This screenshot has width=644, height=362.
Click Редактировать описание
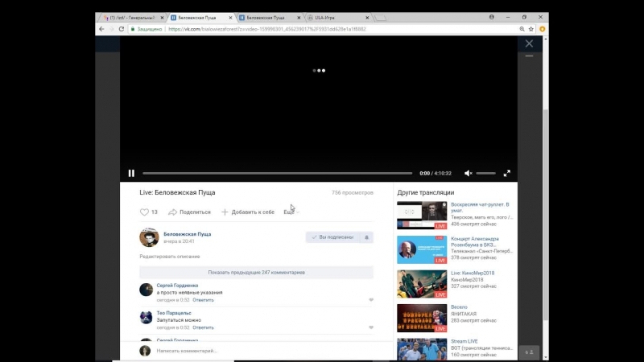click(x=170, y=257)
